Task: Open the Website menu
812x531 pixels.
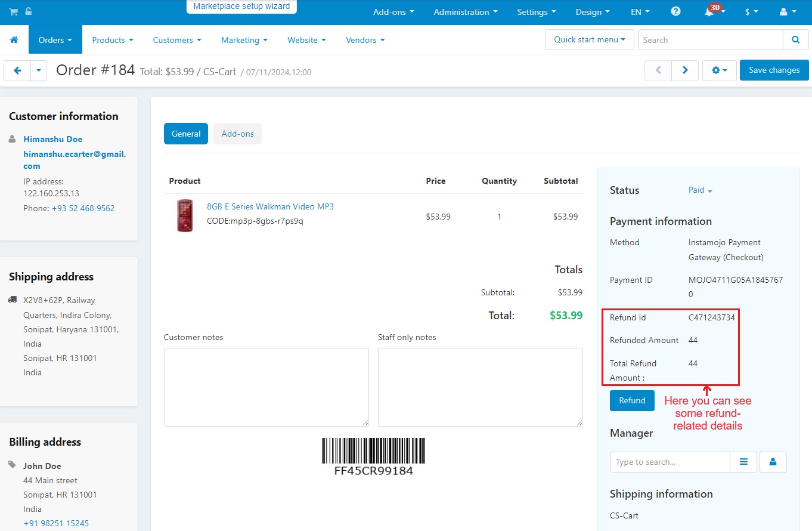Action: (306, 40)
